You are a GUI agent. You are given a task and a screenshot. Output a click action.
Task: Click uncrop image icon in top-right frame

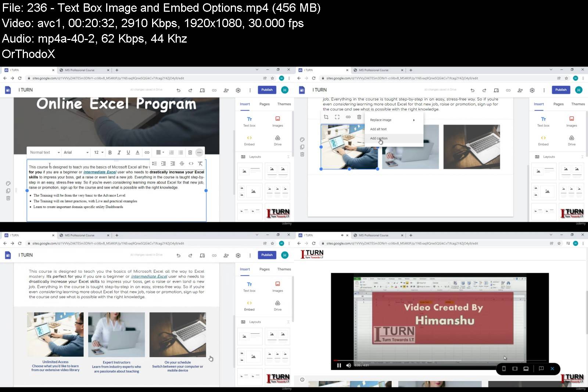point(337,117)
